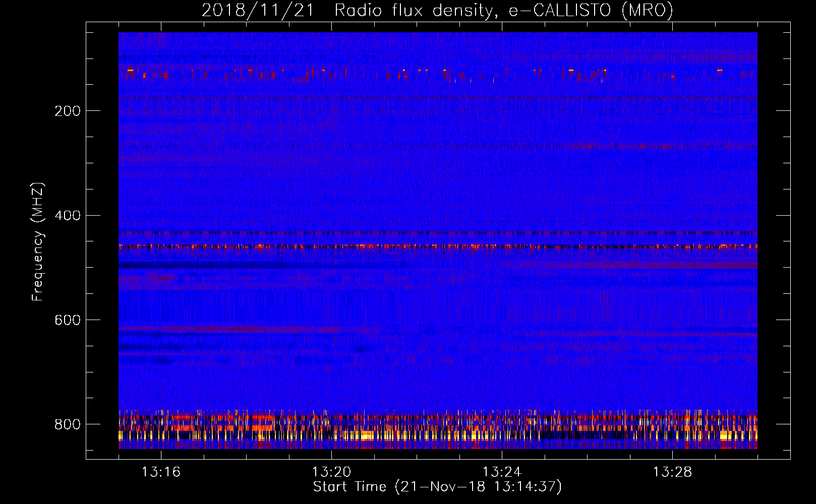Select the '600' frequency tick label
This screenshot has width=816, height=504.
(68, 321)
